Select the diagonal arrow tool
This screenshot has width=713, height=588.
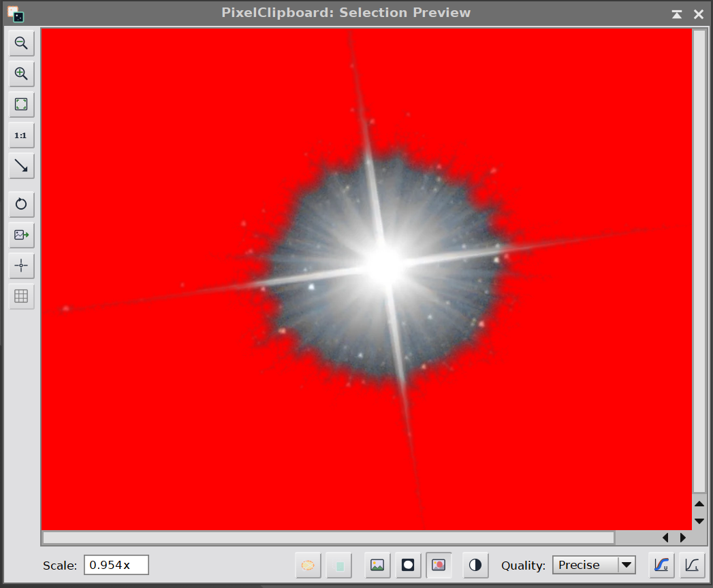pyautogui.click(x=21, y=166)
